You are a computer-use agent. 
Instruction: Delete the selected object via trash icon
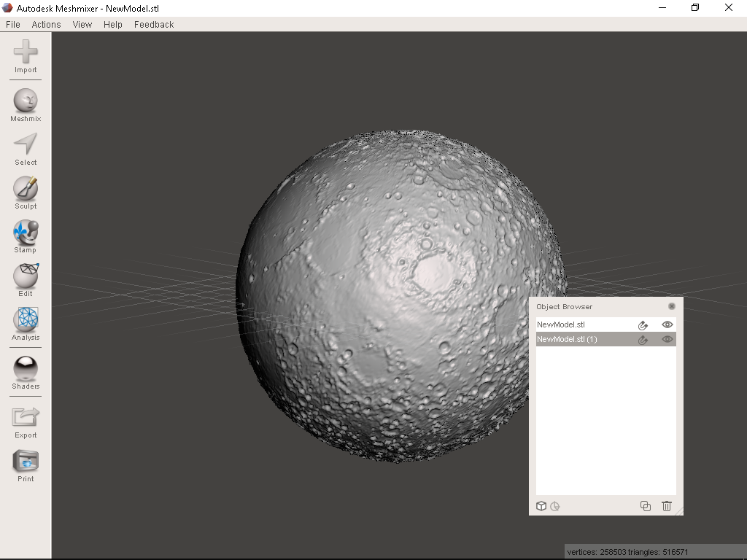tap(666, 505)
